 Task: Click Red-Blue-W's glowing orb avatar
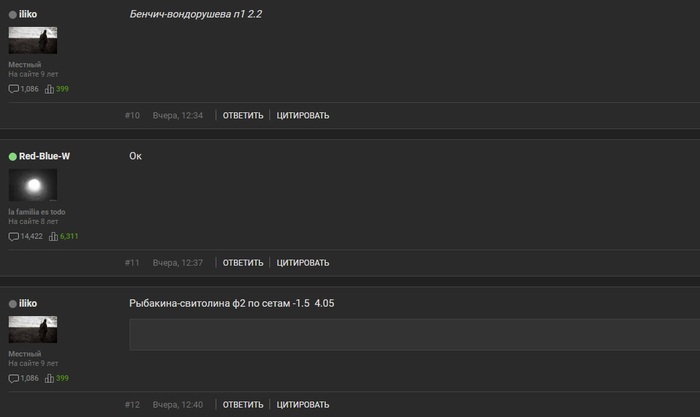pos(33,185)
